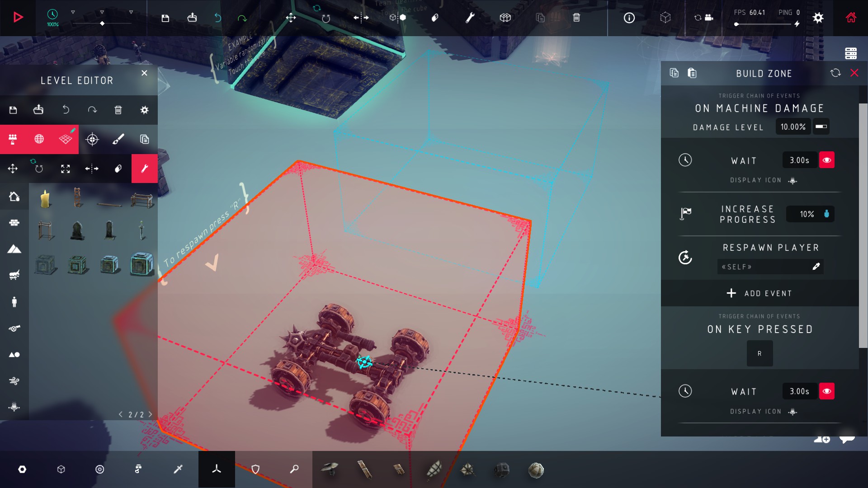Click the R key binding button
Image resolution: width=868 pixels, height=488 pixels.
click(759, 353)
